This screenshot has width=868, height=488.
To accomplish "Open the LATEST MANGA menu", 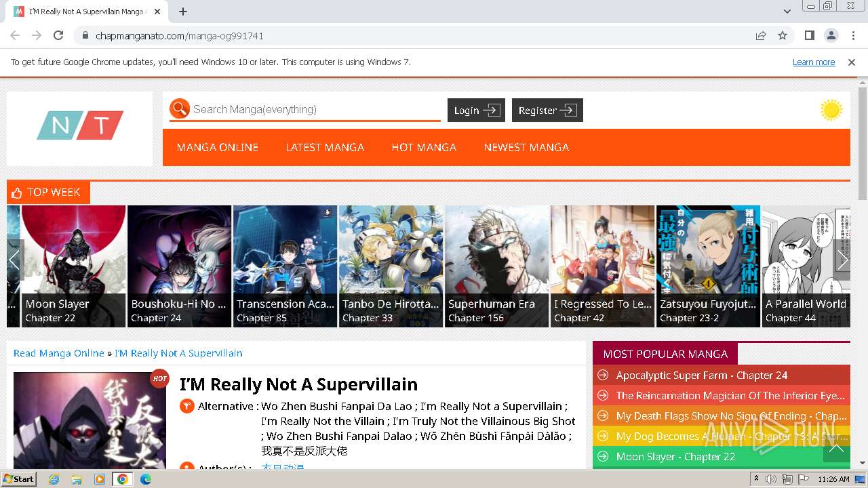I will (x=325, y=147).
